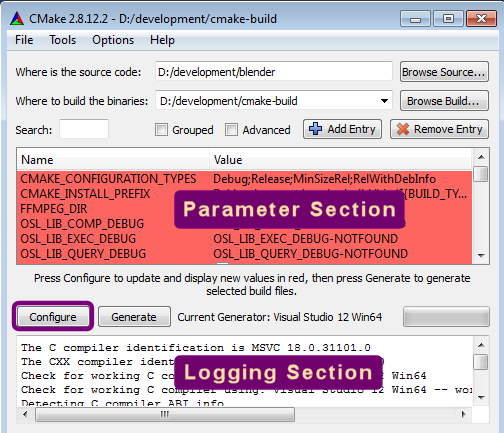504x433 pixels.
Task: Expand the build binaries path dropdown
Action: click(x=384, y=101)
